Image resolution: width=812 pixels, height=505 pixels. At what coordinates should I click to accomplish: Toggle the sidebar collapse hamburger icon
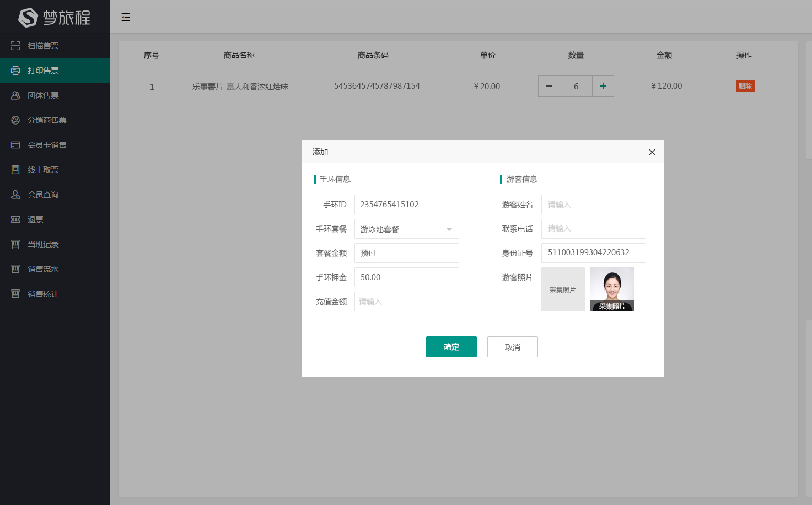point(126,17)
